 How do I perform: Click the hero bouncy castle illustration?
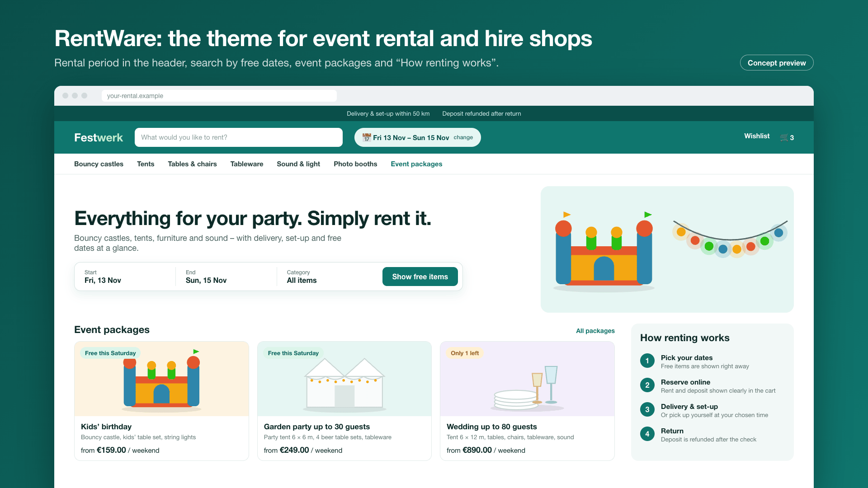pos(604,251)
